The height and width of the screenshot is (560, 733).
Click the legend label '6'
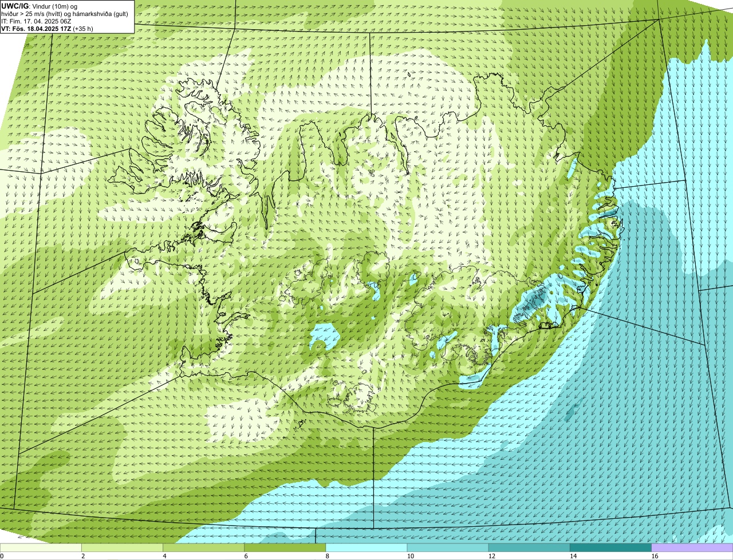pos(246,556)
